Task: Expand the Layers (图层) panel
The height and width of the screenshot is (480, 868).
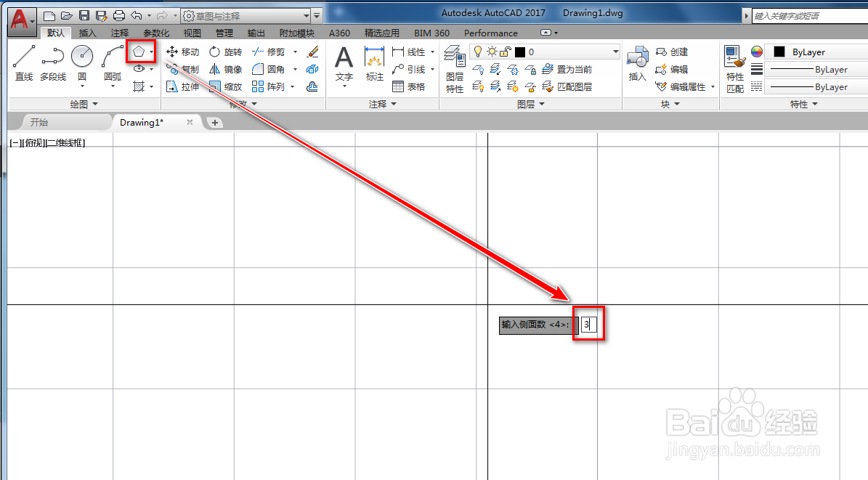Action: click(531, 104)
